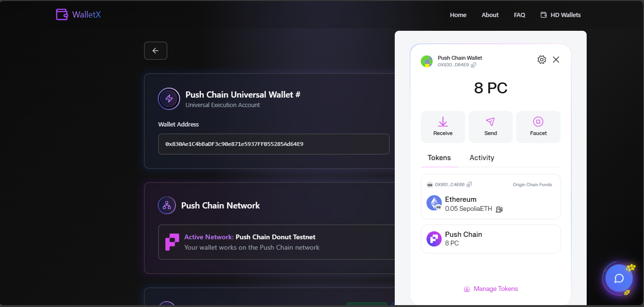Copy the 0X830...D64E9 wallet address
Image resolution: width=644 pixels, height=307 pixels.
[473, 65]
